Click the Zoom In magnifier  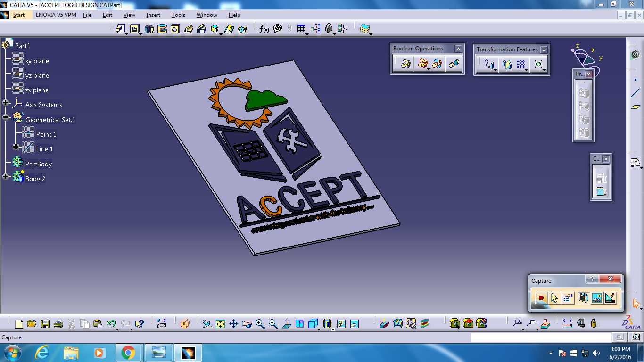click(x=260, y=324)
